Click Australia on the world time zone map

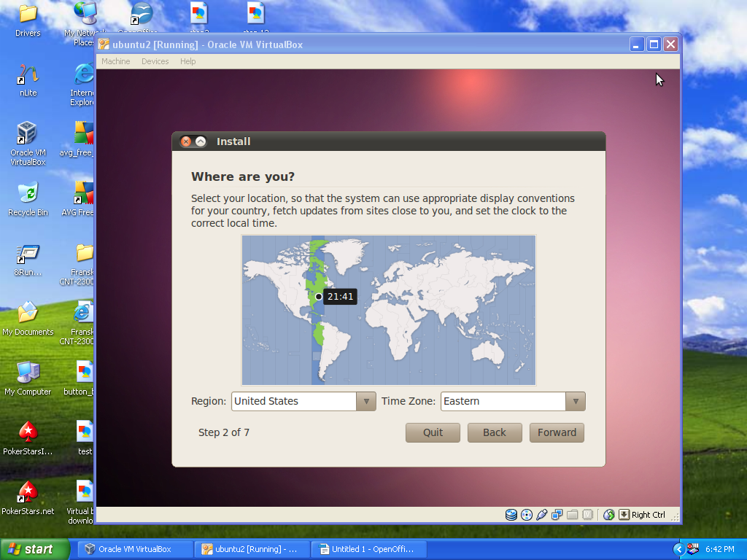point(488,352)
